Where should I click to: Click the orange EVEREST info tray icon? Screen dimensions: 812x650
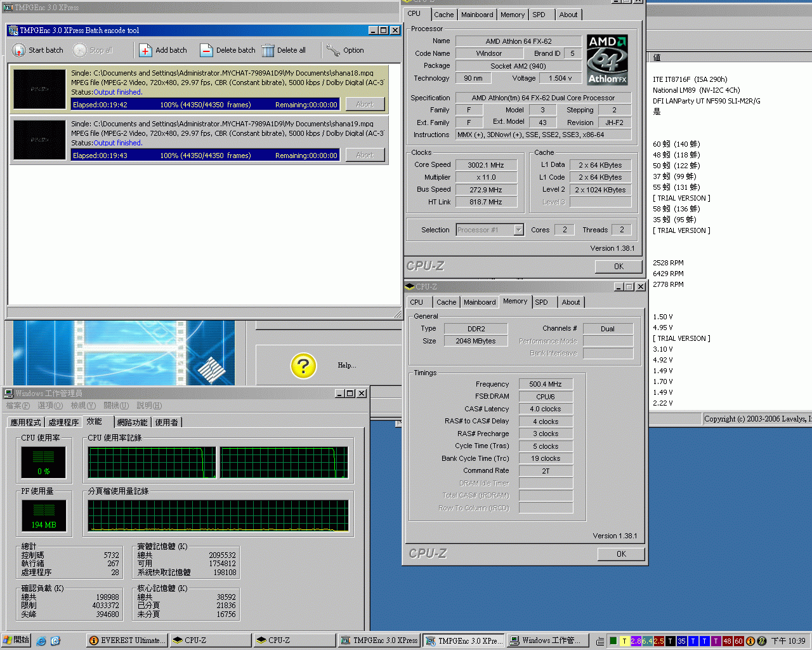click(750, 641)
